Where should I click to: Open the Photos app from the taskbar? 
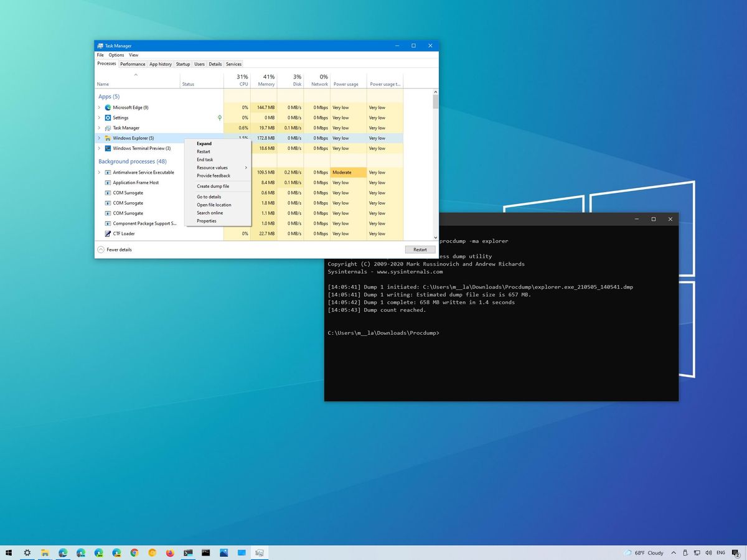tap(223, 553)
